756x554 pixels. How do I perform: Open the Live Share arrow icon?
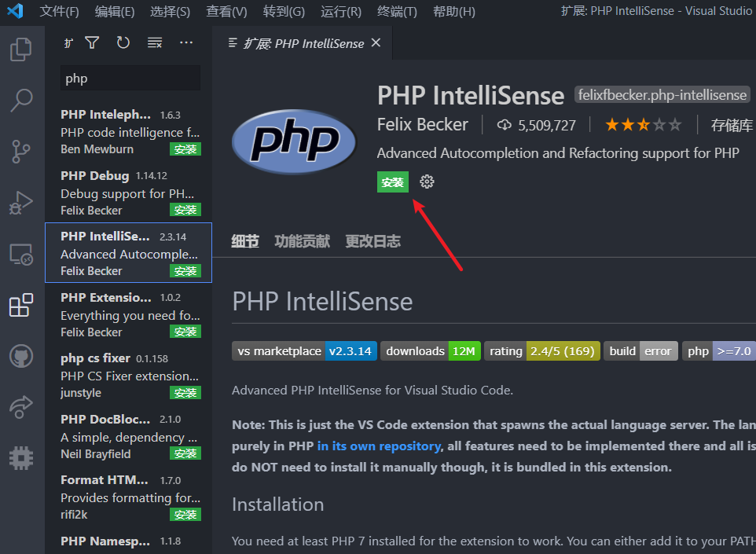(20, 407)
